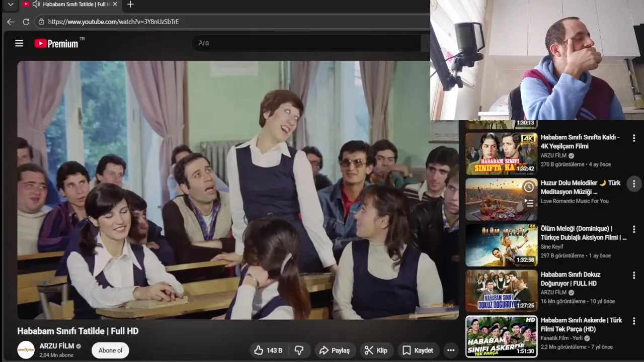Click the browser back arrow
The width and height of the screenshot is (644, 362).
click(x=11, y=22)
